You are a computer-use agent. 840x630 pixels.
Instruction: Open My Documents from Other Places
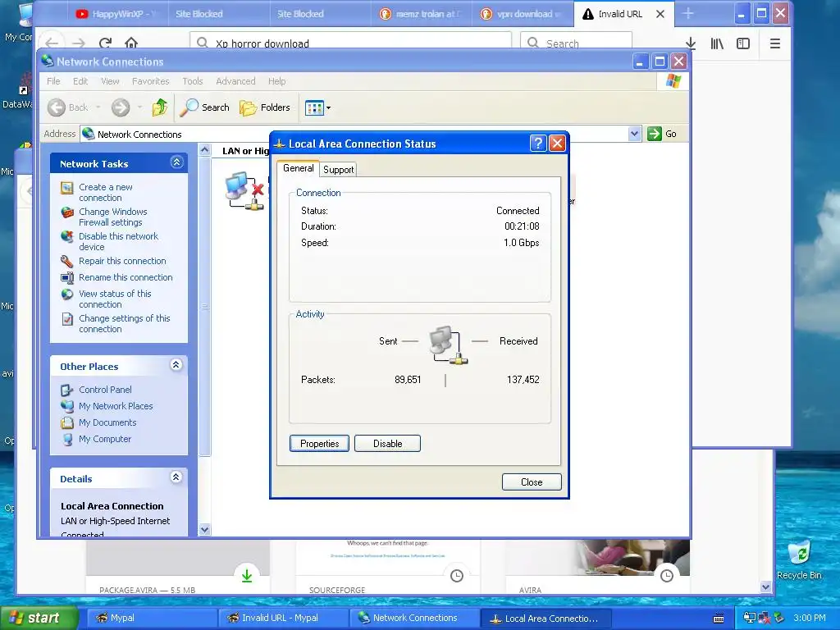pyautogui.click(x=107, y=422)
